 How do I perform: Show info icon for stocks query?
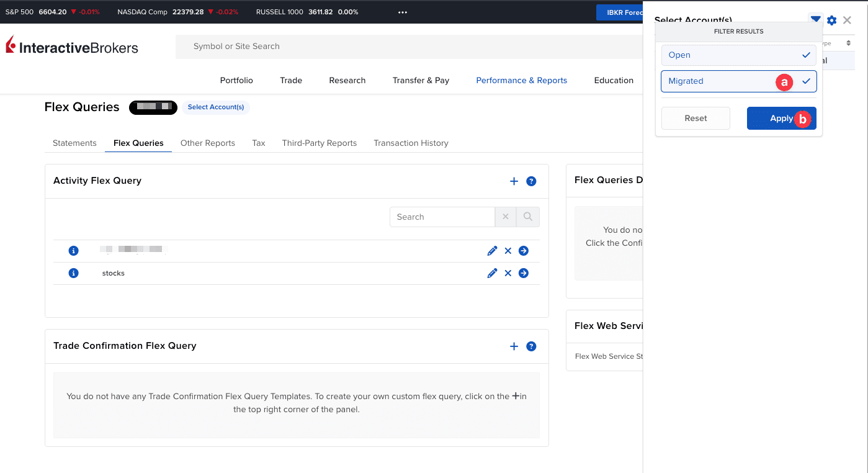(x=73, y=273)
